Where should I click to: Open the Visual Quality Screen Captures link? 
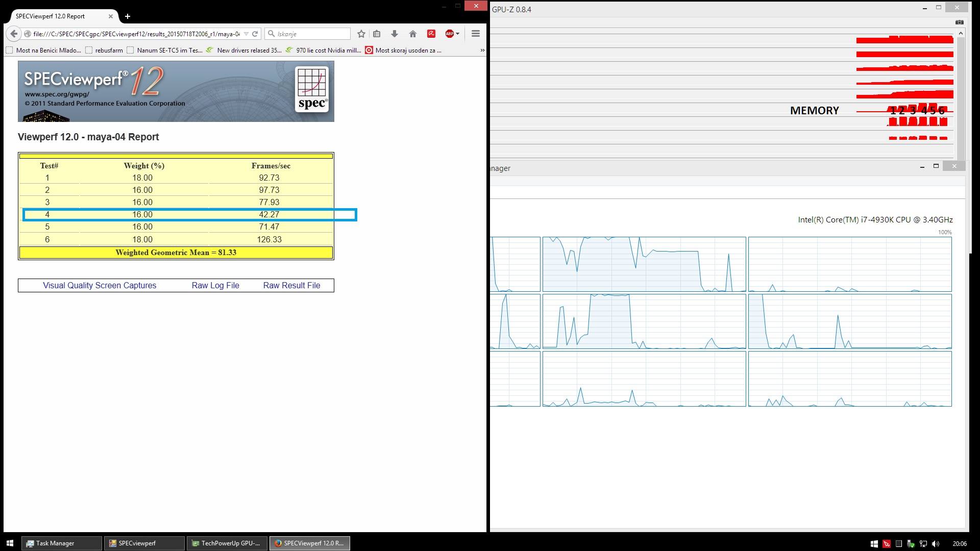pyautogui.click(x=100, y=286)
